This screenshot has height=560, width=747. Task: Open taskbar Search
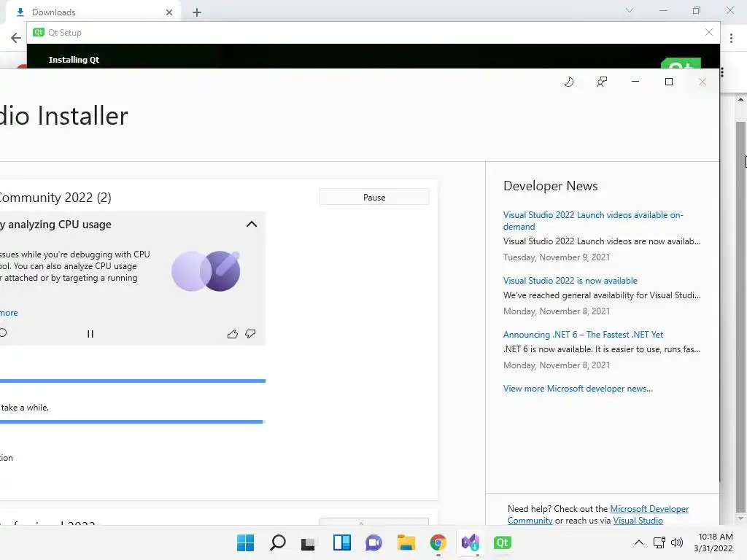[278, 542]
